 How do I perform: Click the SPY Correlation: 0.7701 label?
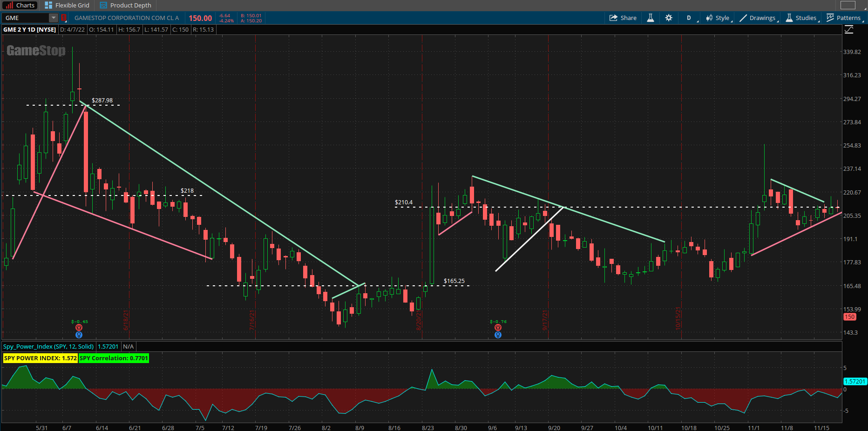coord(114,358)
